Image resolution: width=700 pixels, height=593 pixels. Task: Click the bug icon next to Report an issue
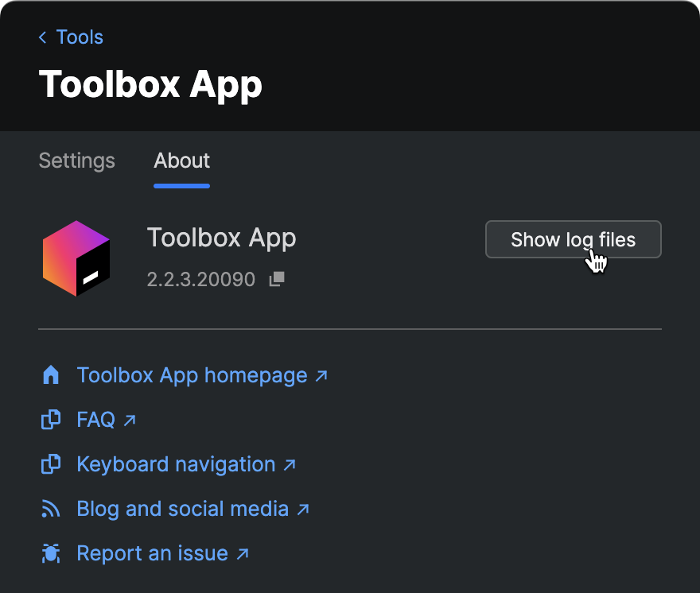pyautogui.click(x=50, y=552)
